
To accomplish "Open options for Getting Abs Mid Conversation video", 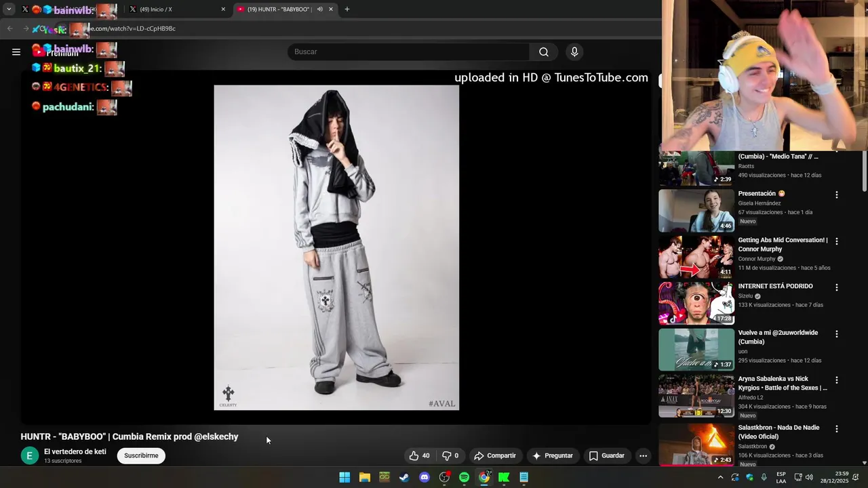I will coord(837,241).
